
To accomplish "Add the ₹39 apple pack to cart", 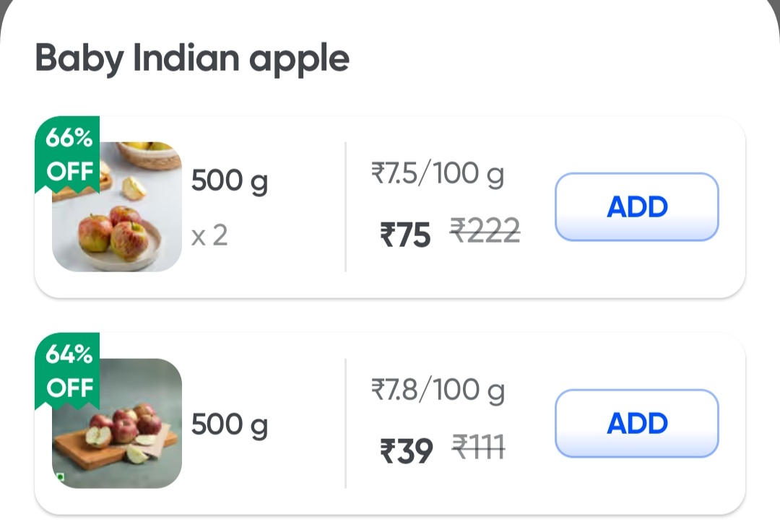I will coord(636,424).
